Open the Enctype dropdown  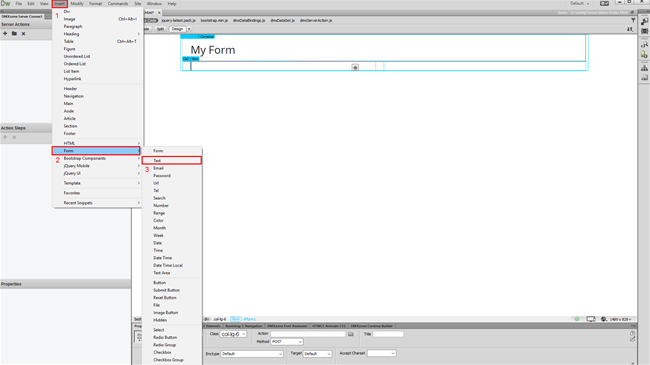252,354
